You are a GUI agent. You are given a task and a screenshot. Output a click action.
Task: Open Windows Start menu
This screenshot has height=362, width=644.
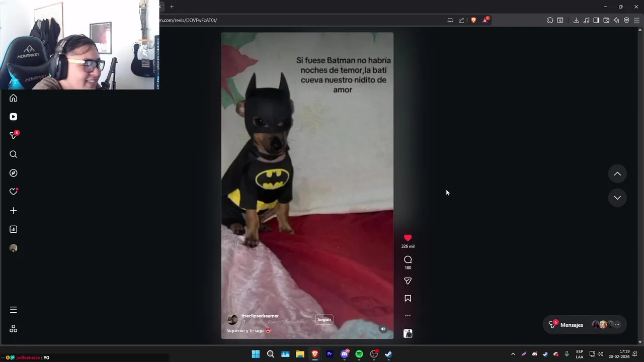[256, 354]
